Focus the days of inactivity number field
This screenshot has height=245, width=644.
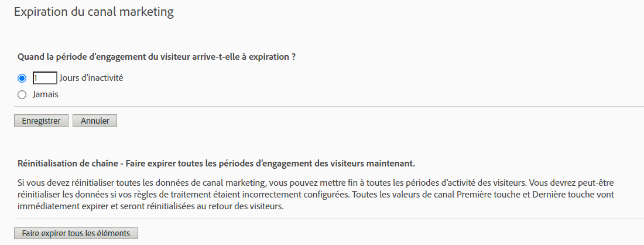[44, 78]
